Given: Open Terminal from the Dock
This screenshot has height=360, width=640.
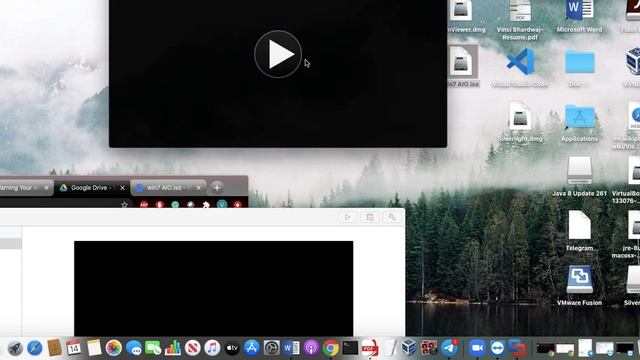Looking at the screenshot, I should pos(350,348).
